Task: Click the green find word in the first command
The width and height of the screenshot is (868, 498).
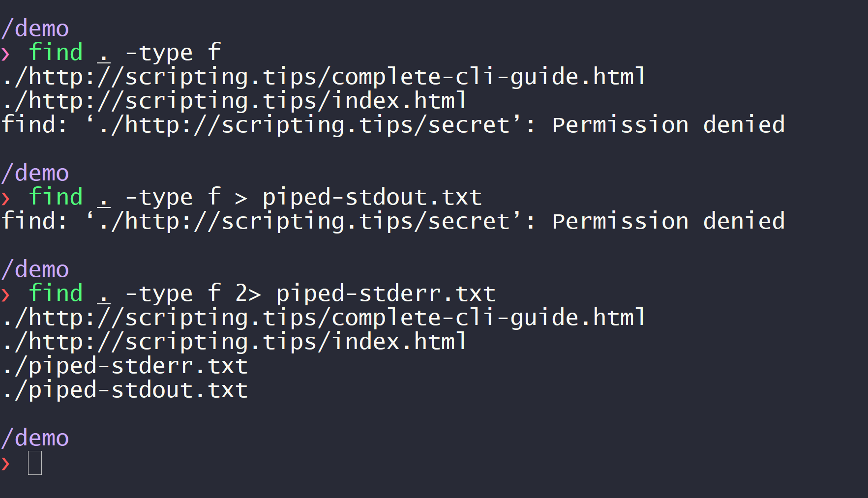Action: click(x=56, y=52)
